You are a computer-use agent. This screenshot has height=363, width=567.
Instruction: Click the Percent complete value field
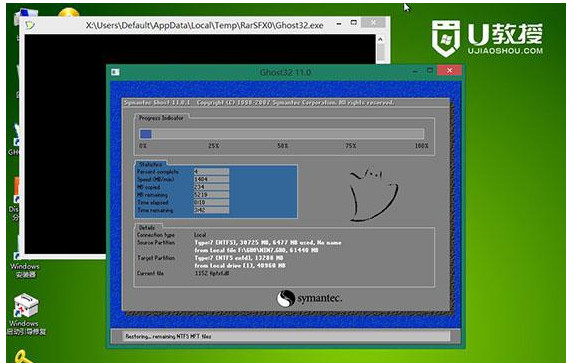(x=211, y=171)
